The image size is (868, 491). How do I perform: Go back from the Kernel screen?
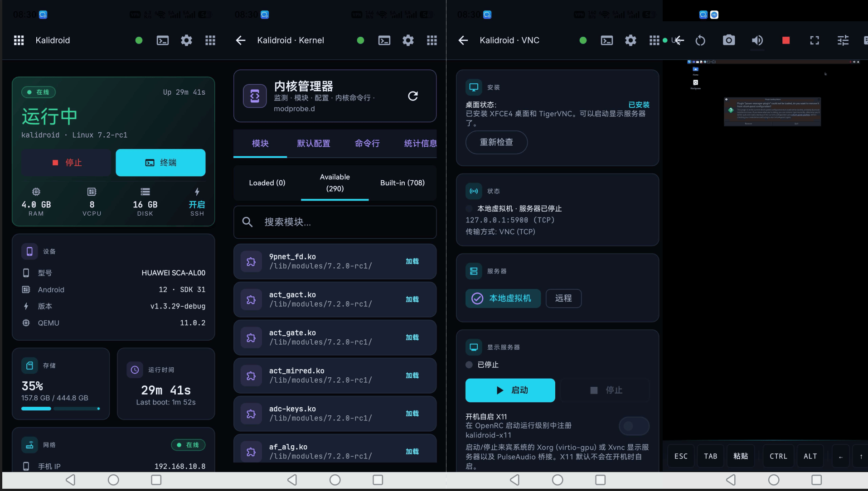pyautogui.click(x=241, y=40)
